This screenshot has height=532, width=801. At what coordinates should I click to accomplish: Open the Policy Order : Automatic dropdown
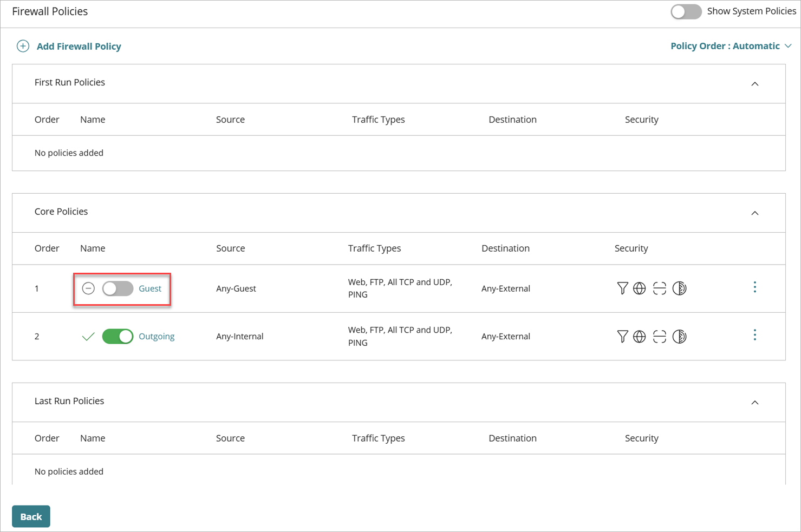point(731,45)
